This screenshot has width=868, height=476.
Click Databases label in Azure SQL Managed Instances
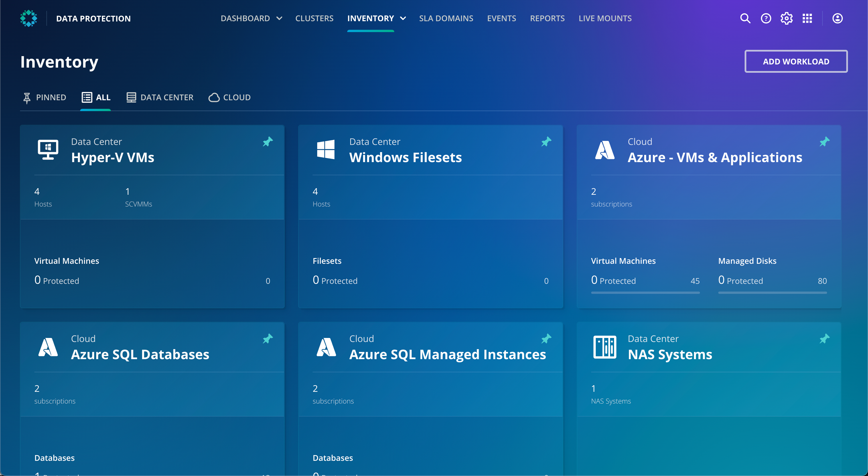pos(333,457)
